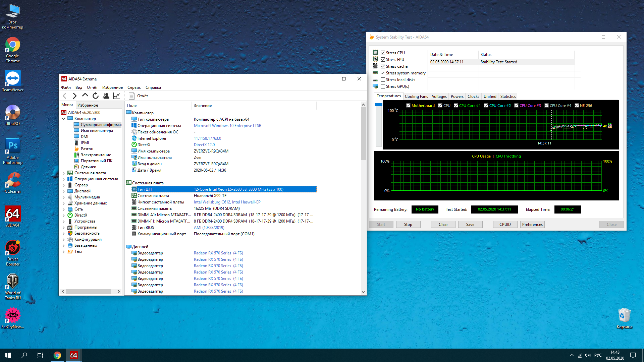Open the user/favorites toolbar icon

click(x=106, y=96)
